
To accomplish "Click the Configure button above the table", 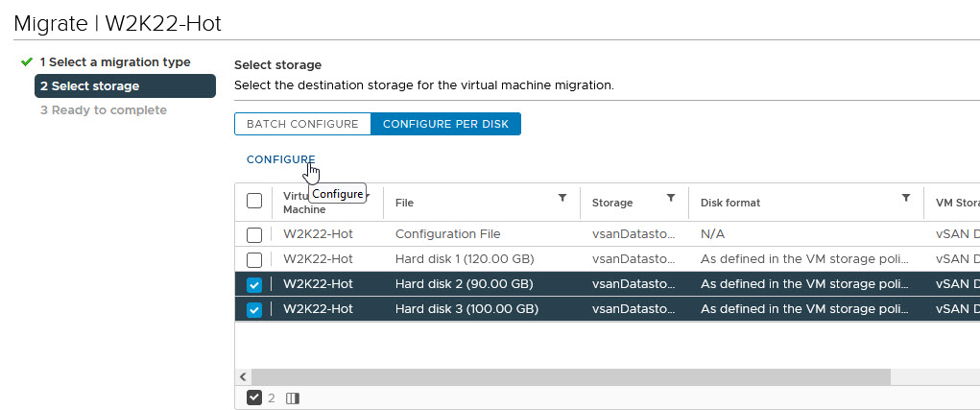I will 280,159.
